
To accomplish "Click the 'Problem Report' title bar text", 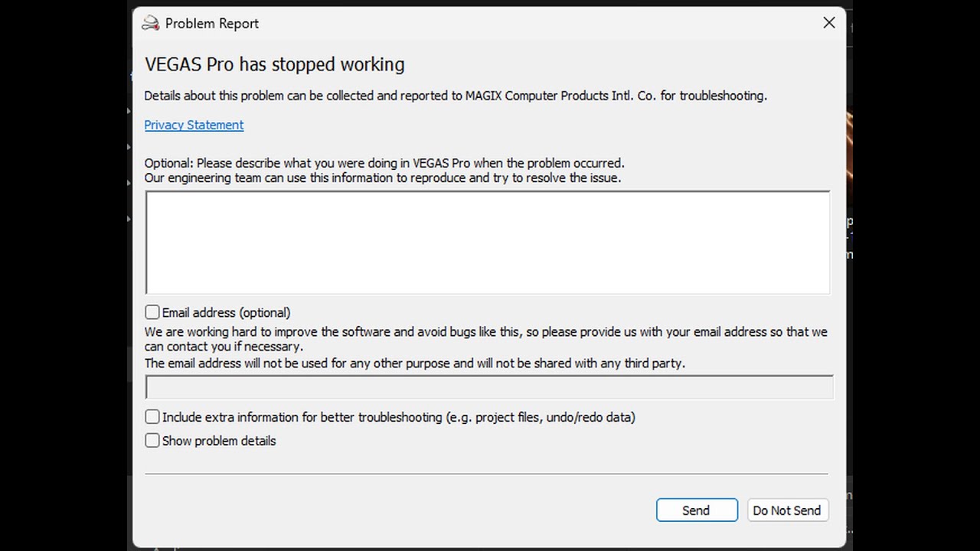I will coord(212,24).
